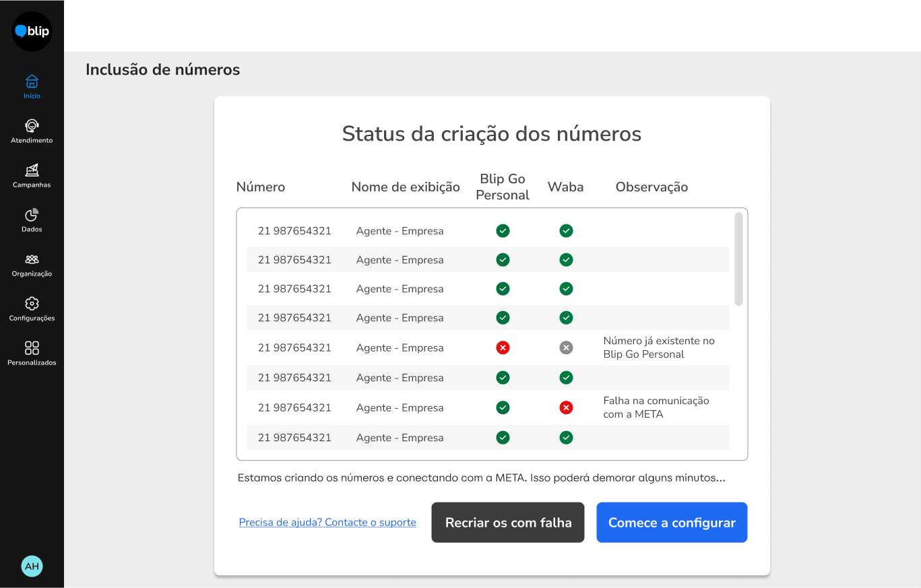The height and width of the screenshot is (588, 921).
Task: Click the 'Observação' column header
Action: [652, 187]
